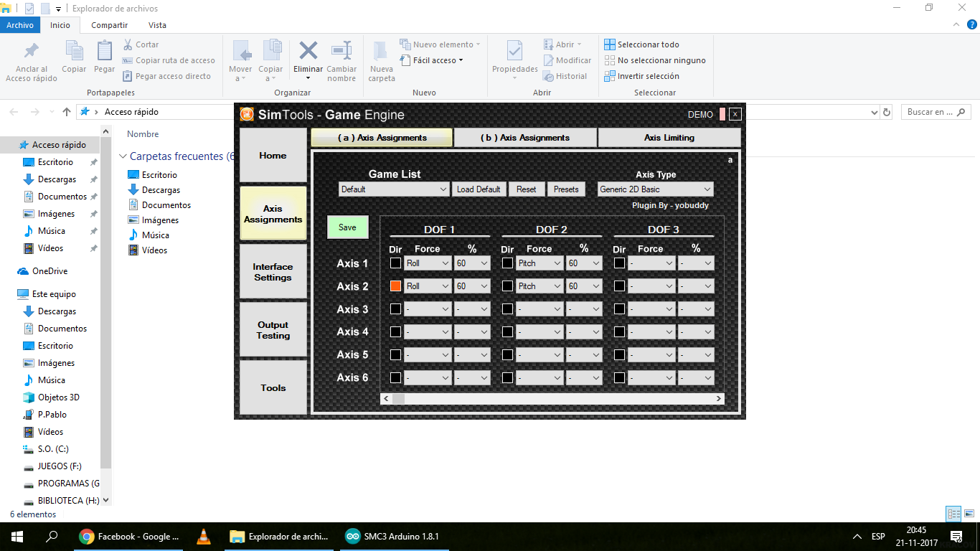Click the Propiedades icon in the ribbon
The width and height of the screenshot is (980, 551).
click(514, 51)
